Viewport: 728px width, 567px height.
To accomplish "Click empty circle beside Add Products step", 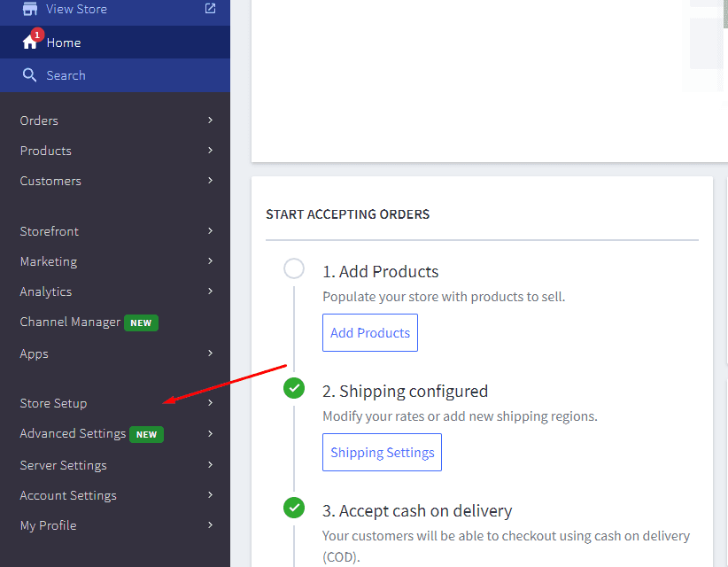I will point(294,268).
